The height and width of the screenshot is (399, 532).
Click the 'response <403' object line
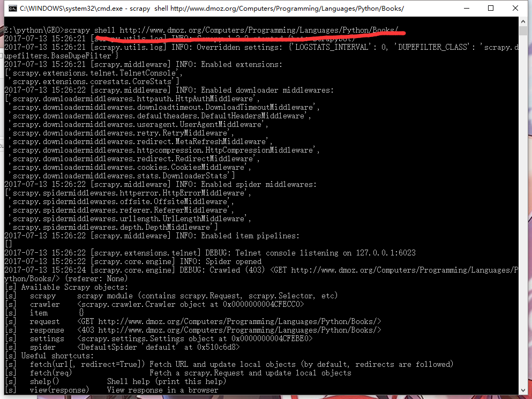coord(193,330)
